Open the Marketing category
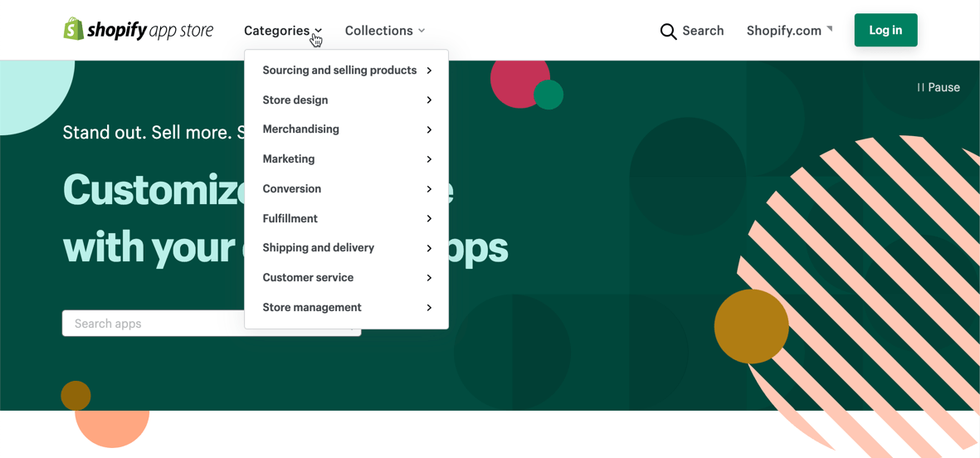The width and height of the screenshot is (980, 458). click(289, 159)
